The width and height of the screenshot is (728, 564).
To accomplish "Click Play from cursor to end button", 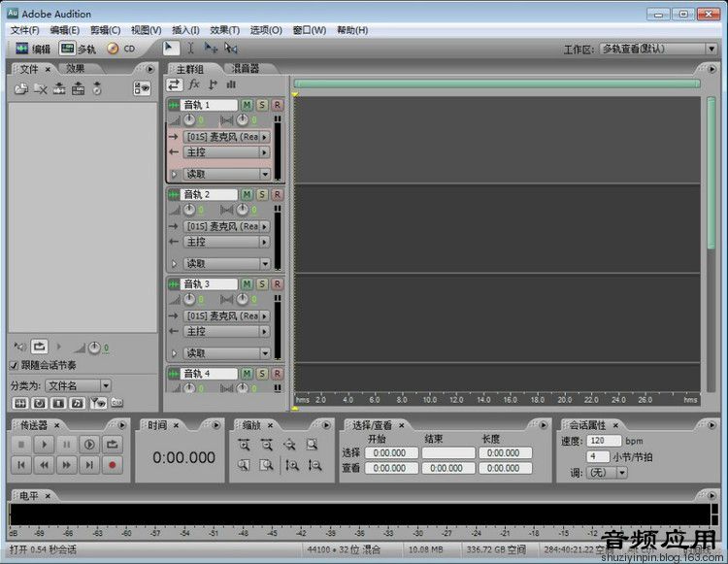I will tap(89, 445).
